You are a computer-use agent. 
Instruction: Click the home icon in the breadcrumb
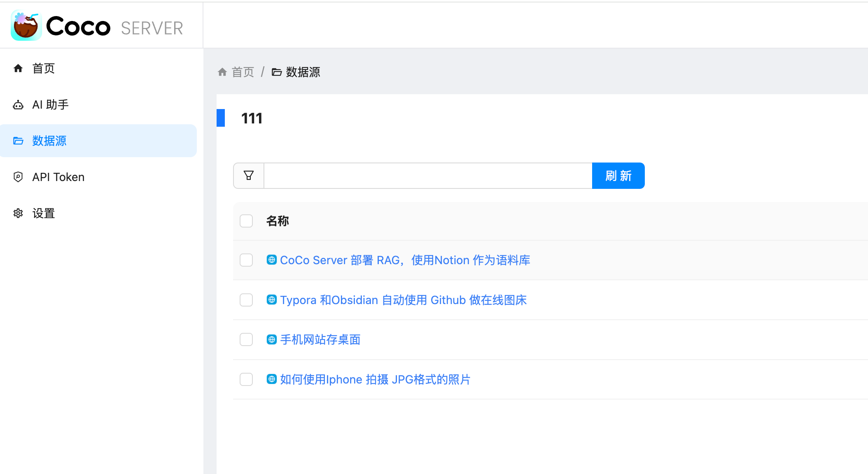point(223,72)
